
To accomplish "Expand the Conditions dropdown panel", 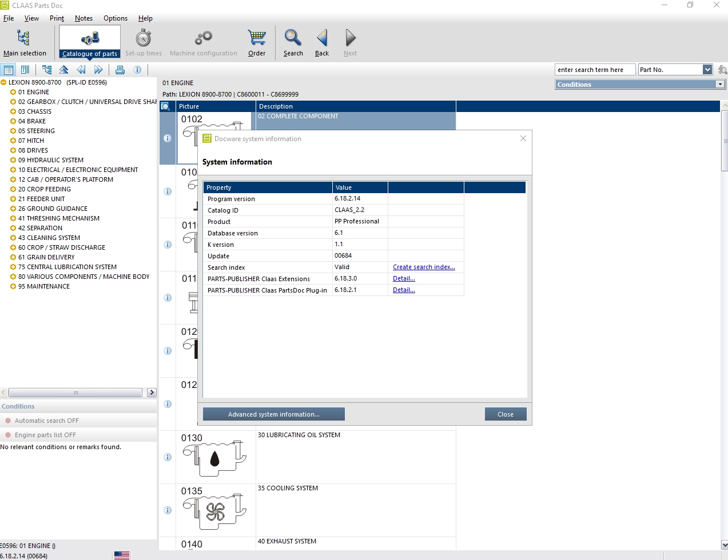I will coord(720,85).
